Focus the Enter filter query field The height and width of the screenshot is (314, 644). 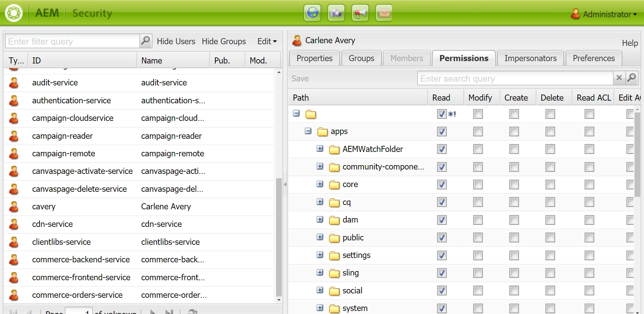coord(73,41)
